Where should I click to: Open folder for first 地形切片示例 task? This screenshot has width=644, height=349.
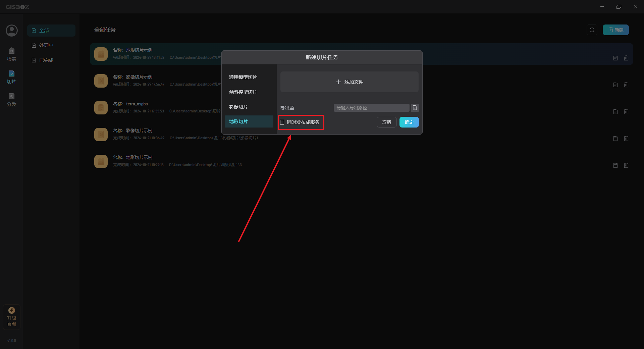click(615, 58)
